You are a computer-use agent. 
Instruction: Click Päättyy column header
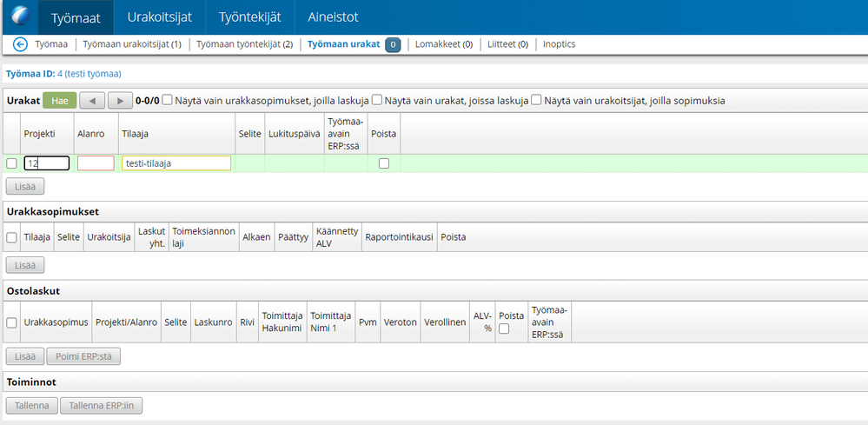(x=293, y=237)
